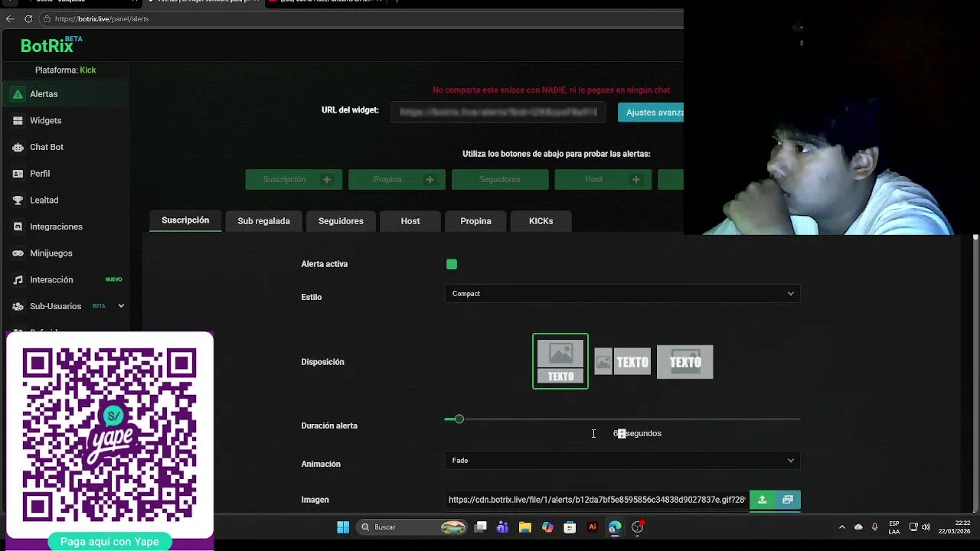Open volume control in system tray
This screenshot has height=551, width=980.
pos(926,527)
